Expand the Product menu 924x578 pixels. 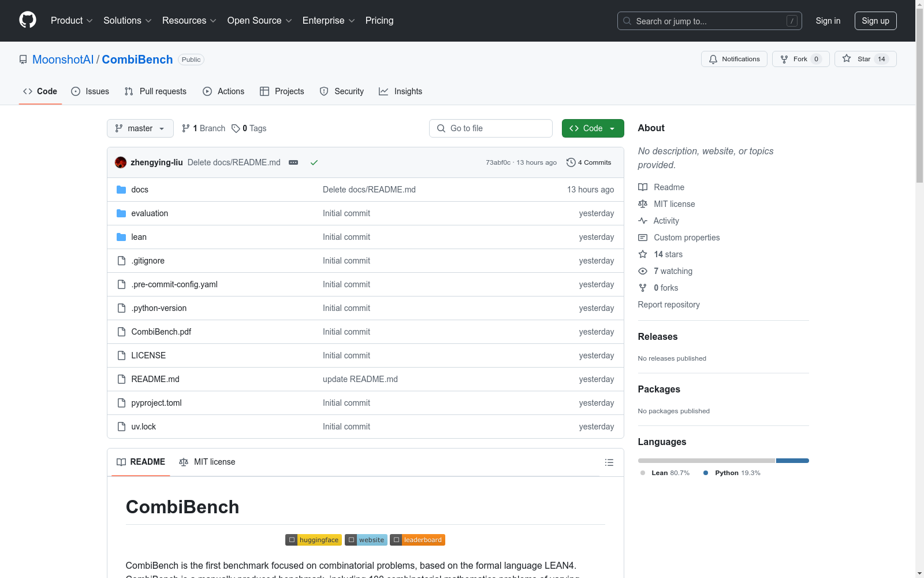click(72, 21)
